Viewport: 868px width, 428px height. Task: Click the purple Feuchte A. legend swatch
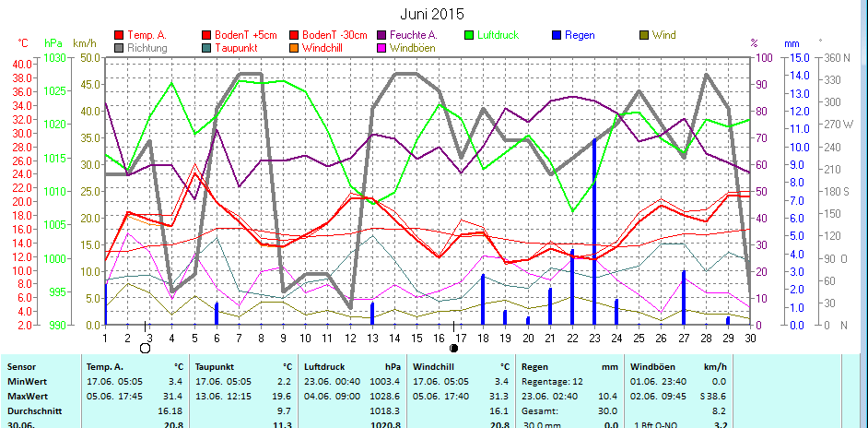(x=381, y=35)
